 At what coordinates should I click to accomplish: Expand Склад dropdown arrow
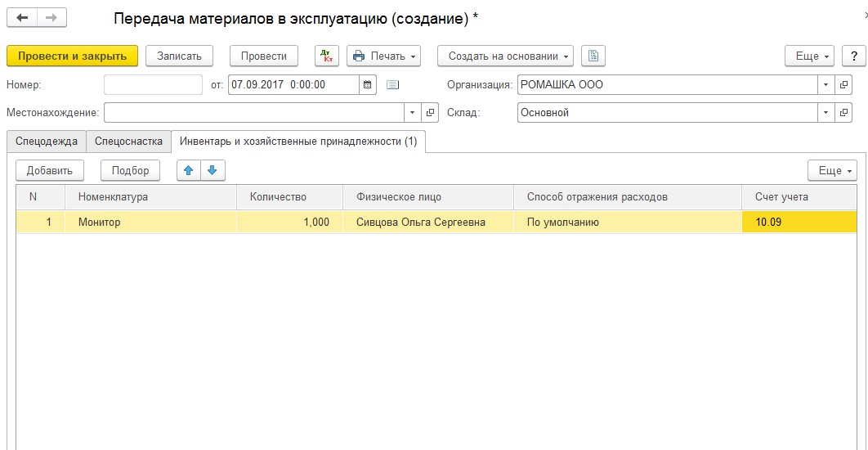click(826, 113)
